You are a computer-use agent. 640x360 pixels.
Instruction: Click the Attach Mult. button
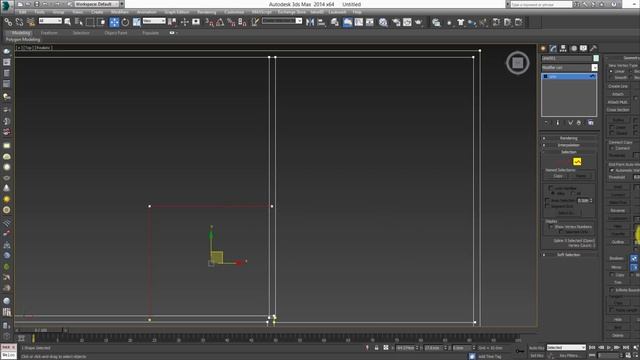click(x=618, y=102)
